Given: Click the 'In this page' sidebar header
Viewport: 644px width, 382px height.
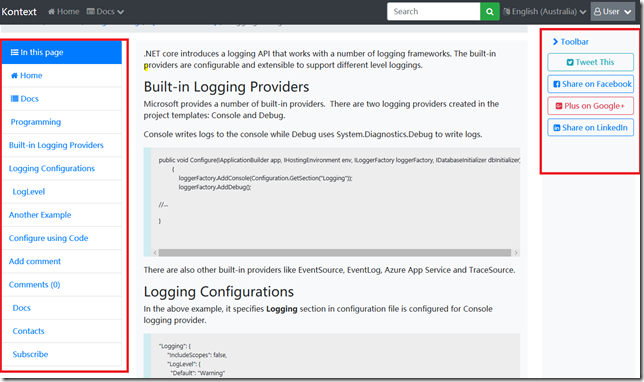Looking at the screenshot, I should 62,52.
